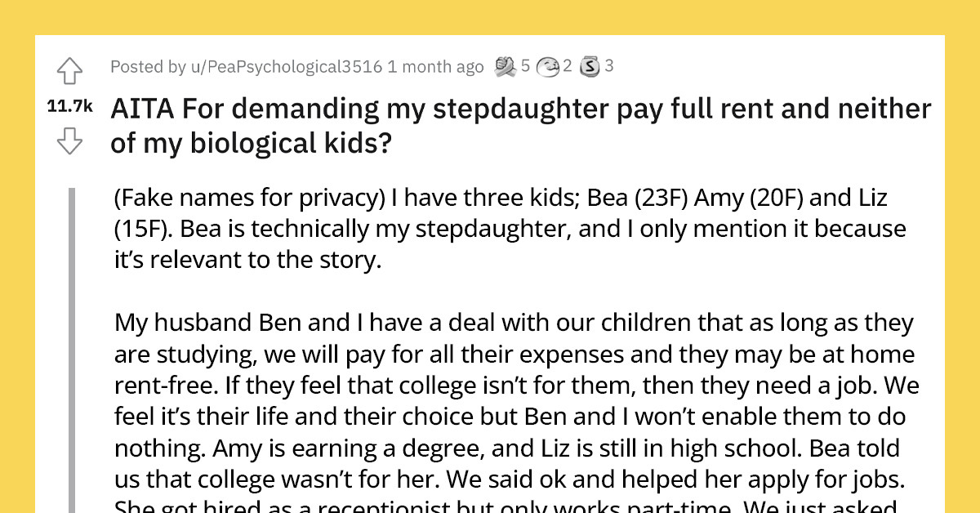Click the count 3 beside Silver award

(609, 67)
